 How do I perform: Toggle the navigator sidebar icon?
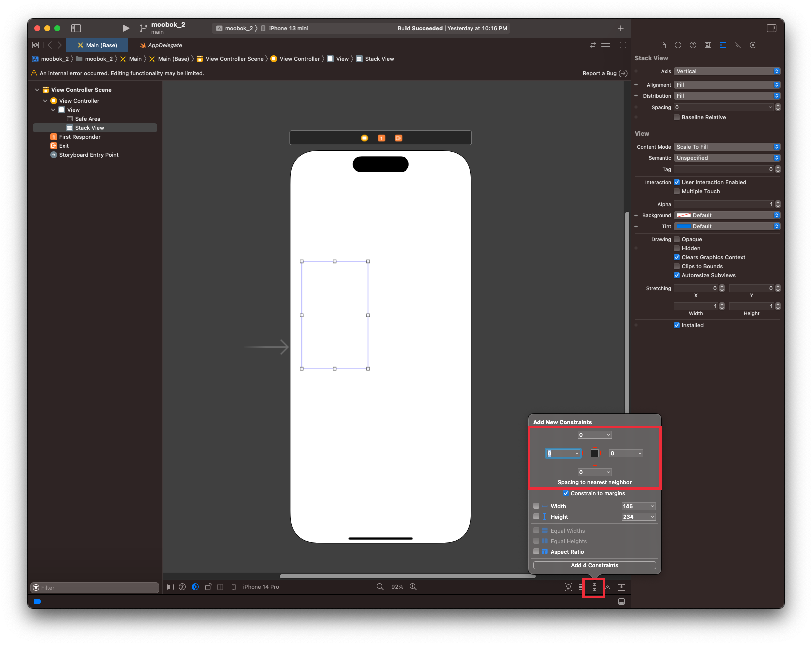[76, 28]
